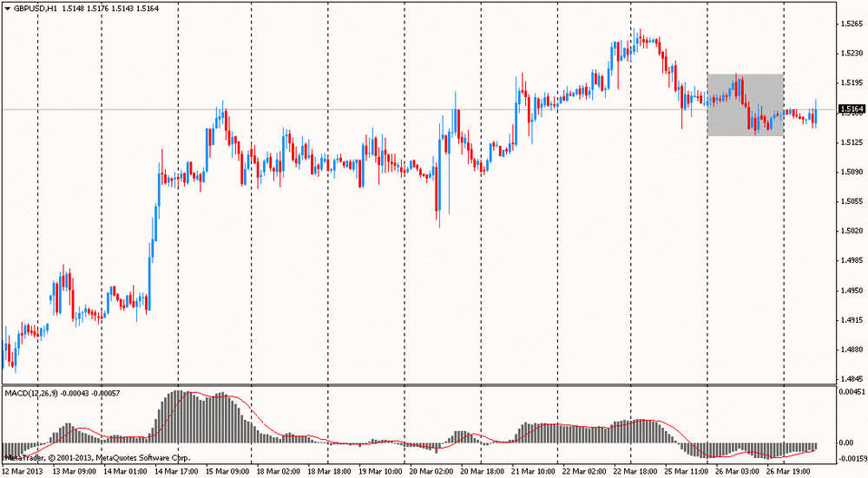This screenshot has width=868, height=478.
Task: Click the 1.5090 price scale label
Action: pyautogui.click(x=852, y=172)
